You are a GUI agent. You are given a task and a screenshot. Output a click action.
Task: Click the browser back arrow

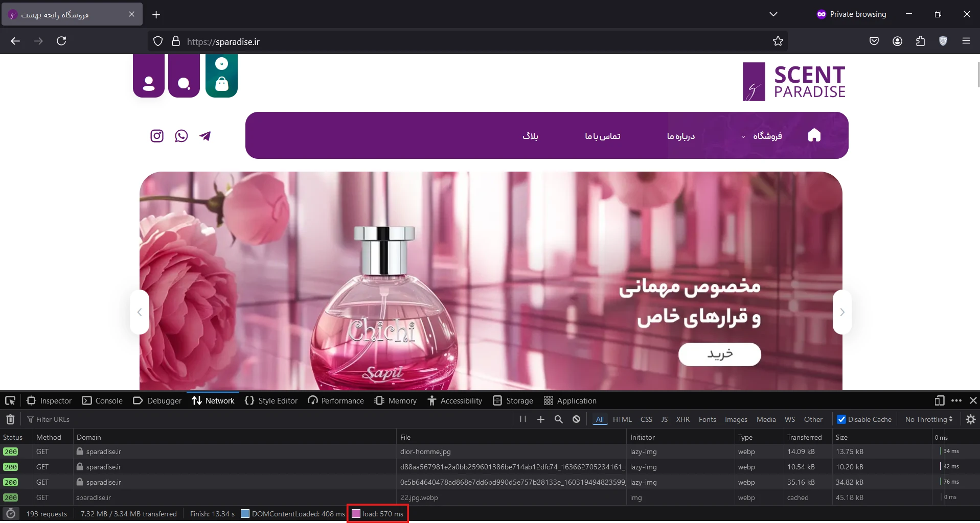click(15, 41)
